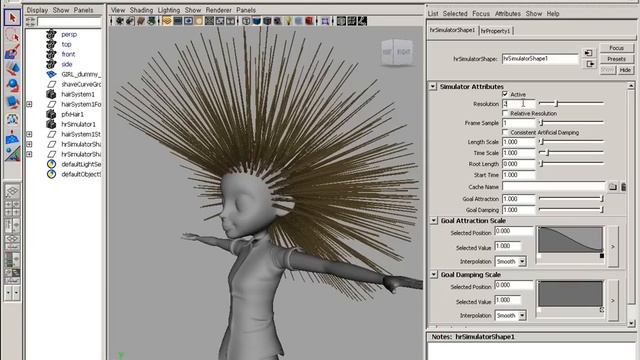Expand the hairSystem1Fo node in outliner

tap(29, 104)
